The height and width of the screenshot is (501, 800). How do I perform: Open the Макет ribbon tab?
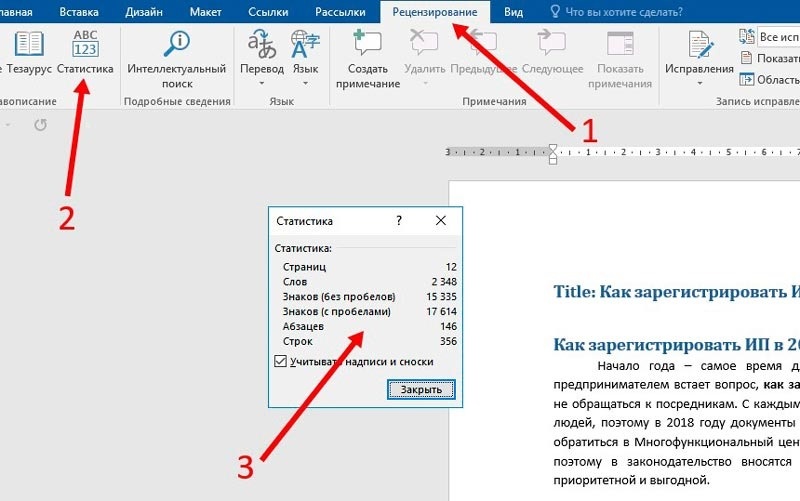(x=205, y=12)
